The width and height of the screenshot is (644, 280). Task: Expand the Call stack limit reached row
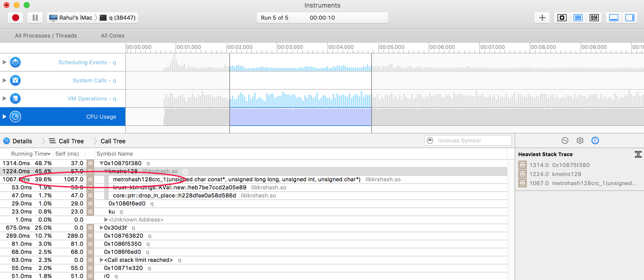pos(101,260)
